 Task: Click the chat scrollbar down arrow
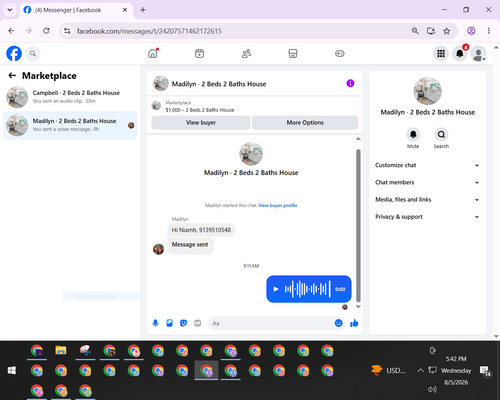pos(358,307)
